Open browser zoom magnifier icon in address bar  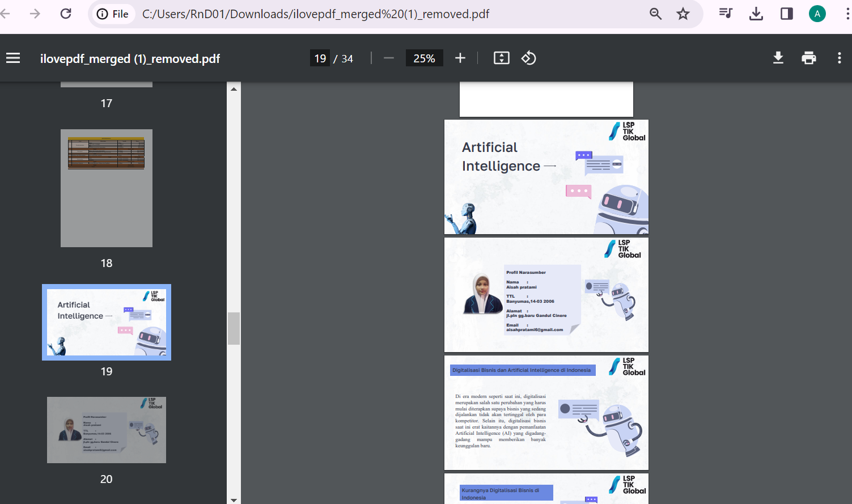tap(656, 14)
